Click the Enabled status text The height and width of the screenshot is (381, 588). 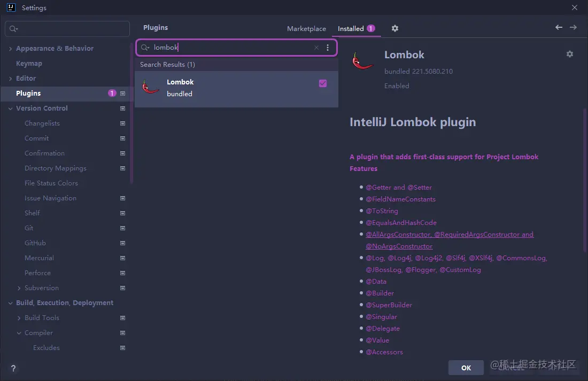(x=397, y=86)
